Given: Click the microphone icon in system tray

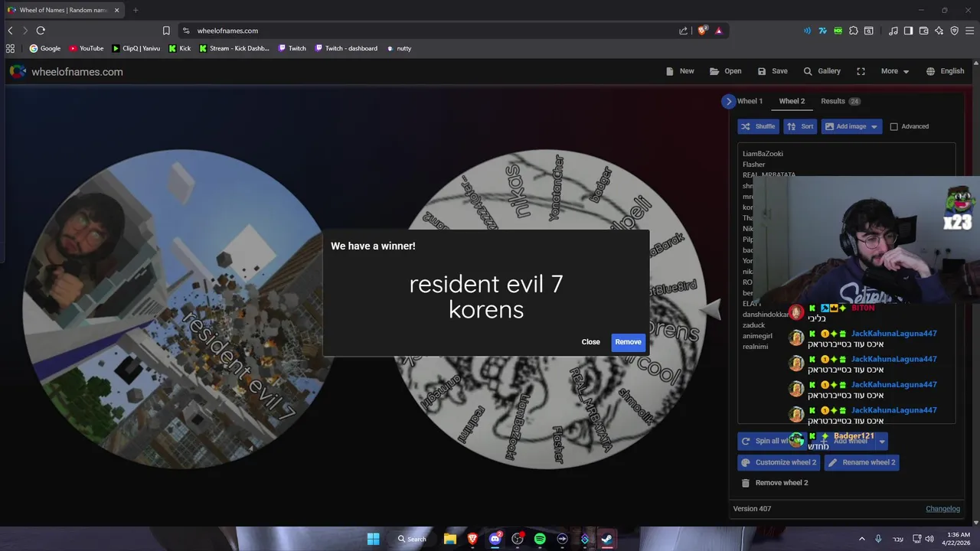Looking at the screenshot, I should pos(878,539).
